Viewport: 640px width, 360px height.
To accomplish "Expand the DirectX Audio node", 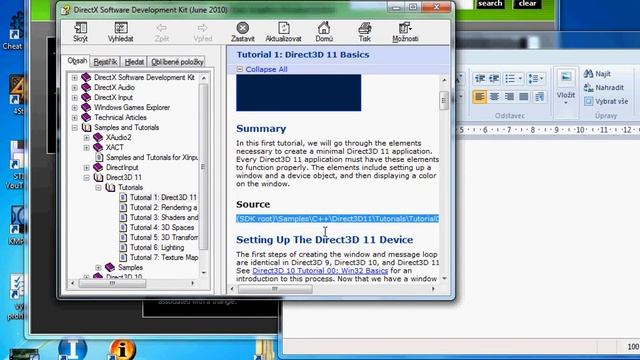I will [x=75, y=87].
